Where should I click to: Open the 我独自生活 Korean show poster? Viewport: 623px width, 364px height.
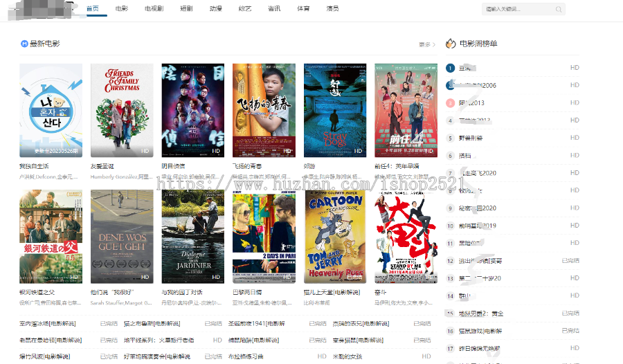coord(51,111)
